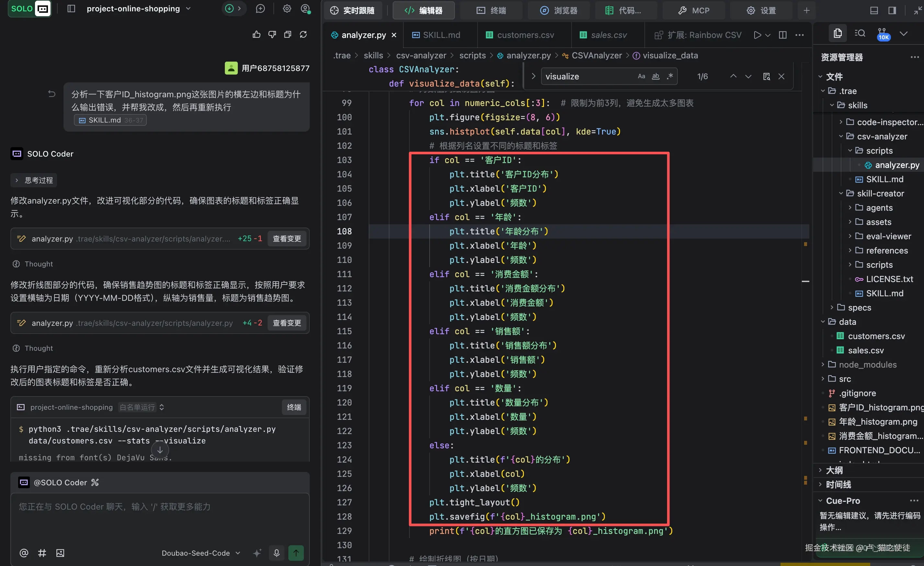The image size is (924, 566).
Task: Toggle Match Case in find widget
Action: tap(641, 77)
